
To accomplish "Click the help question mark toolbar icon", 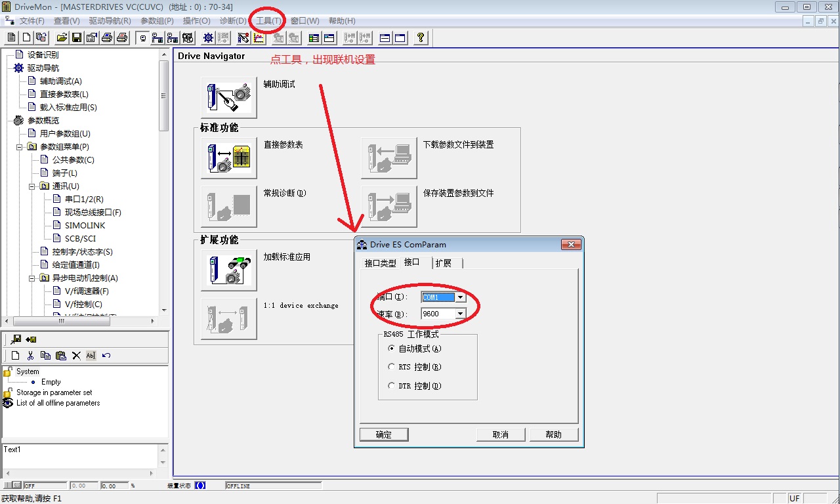I will click(420, 38).
